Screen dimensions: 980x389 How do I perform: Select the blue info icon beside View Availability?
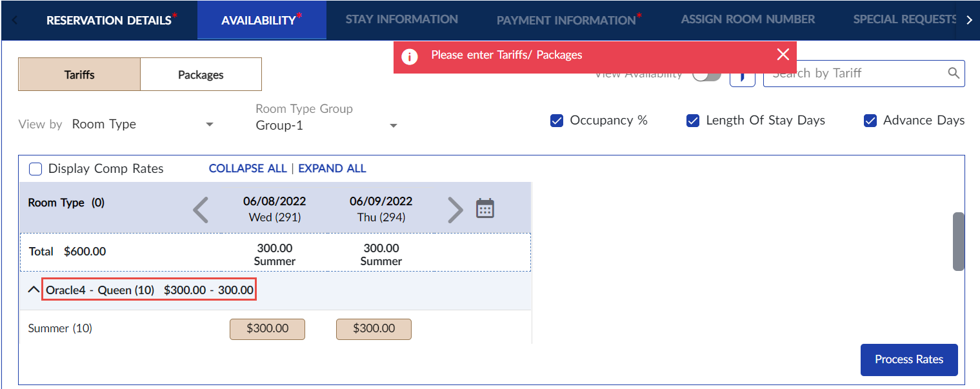point(742,75)
